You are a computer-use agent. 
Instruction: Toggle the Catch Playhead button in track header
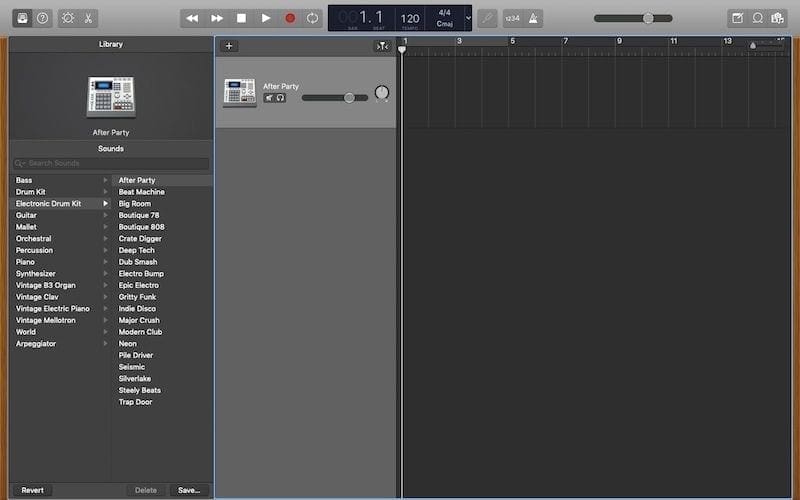click(382, 46)
